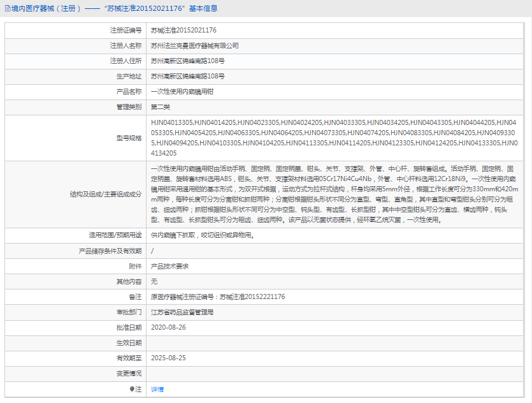Click the 生产地址 address value
Screen dimensions: 532x403
[x=187, y=76]
